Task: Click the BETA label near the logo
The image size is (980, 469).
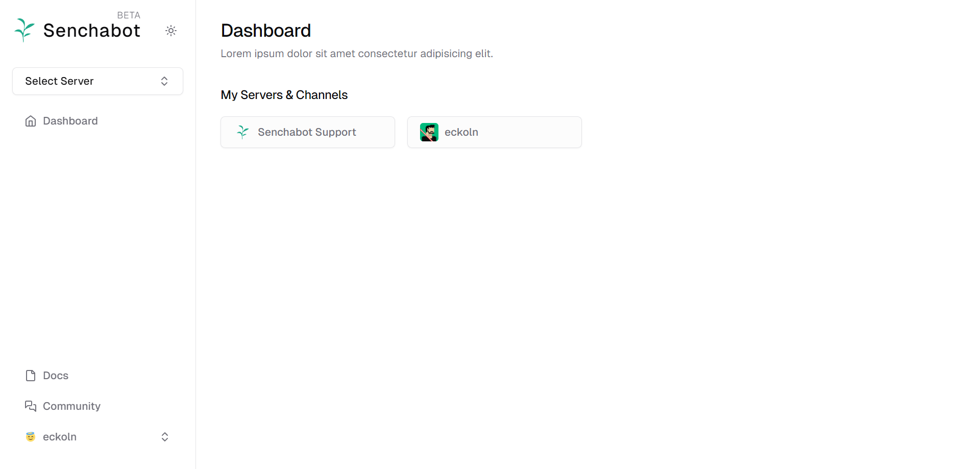Action: tap(129, 15)
